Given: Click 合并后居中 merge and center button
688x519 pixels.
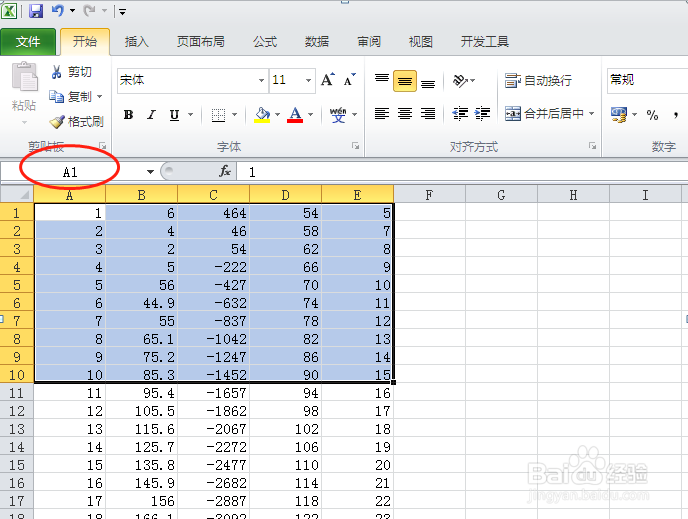Looking at the screenshot, I should [x=545, y=114].
